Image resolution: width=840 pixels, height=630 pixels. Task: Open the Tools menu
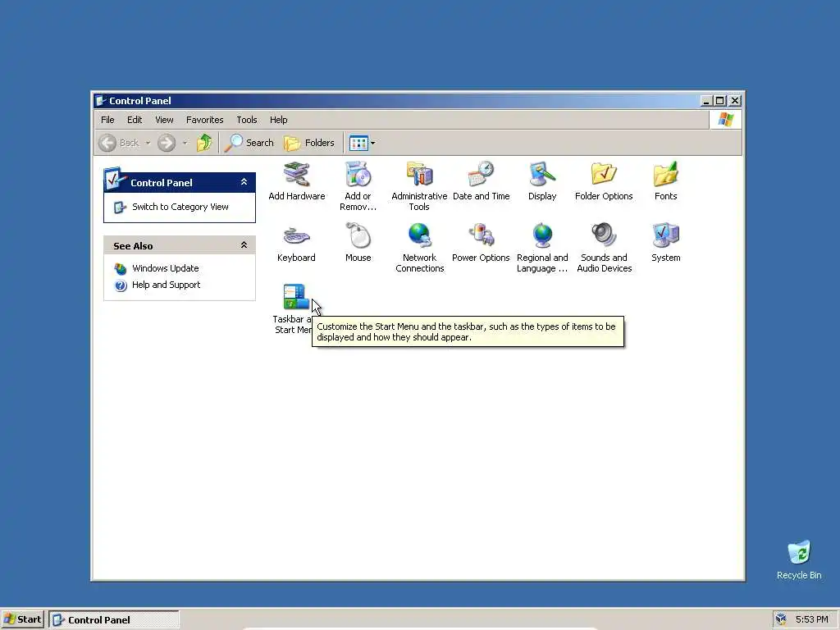[x=247, y=120]
